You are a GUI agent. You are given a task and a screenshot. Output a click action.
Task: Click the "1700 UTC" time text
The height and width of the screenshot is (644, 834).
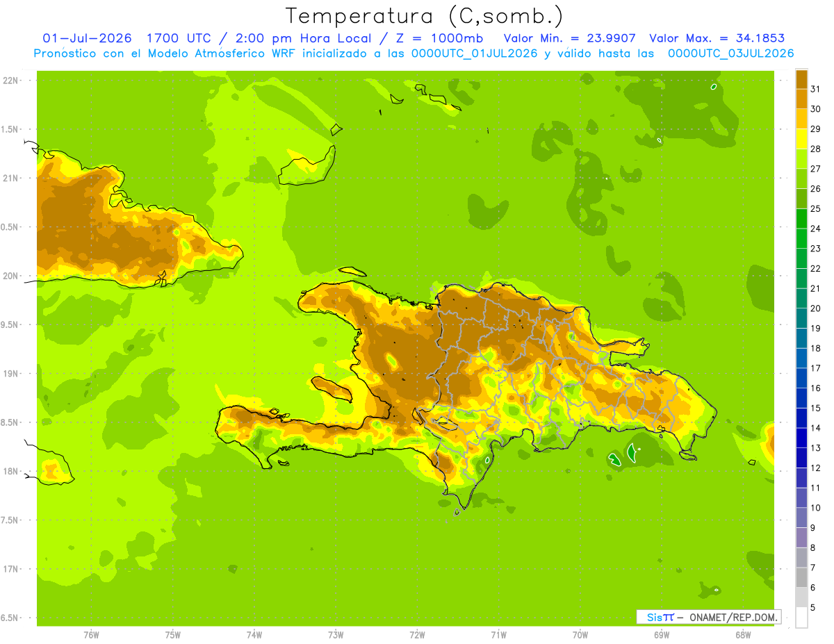(179, 38)
